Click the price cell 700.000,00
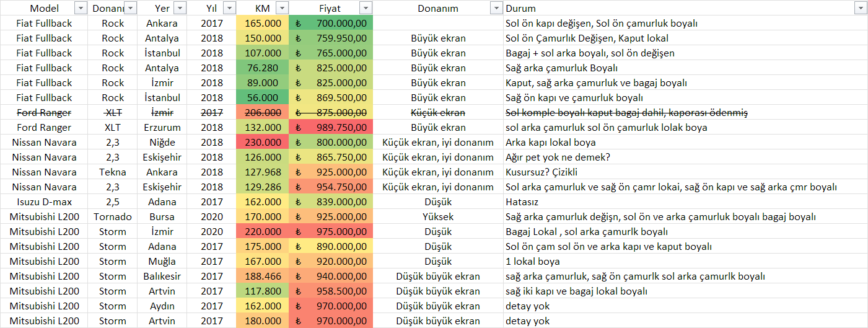Image resolution: width=868 pixels, height=328 pixels. click(331, 23)
